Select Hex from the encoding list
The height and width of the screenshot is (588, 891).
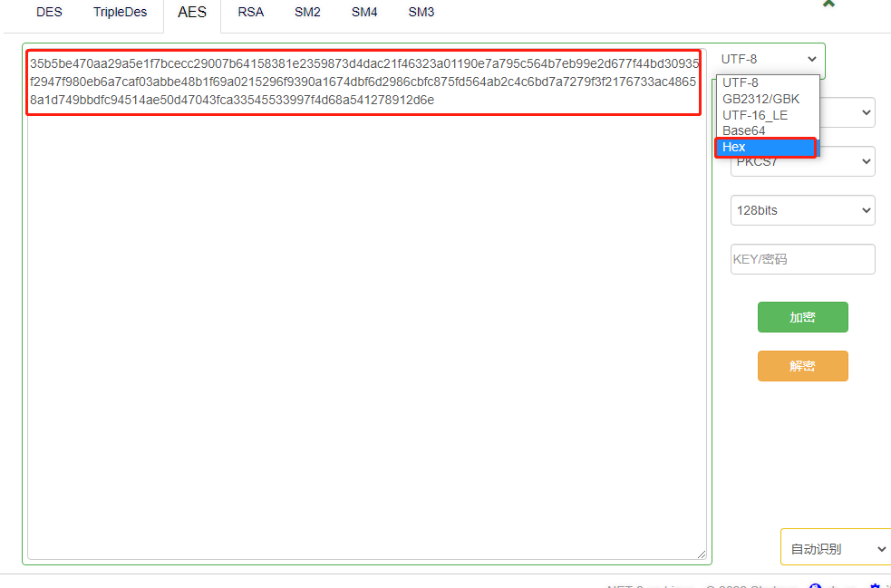pos(765,147)
